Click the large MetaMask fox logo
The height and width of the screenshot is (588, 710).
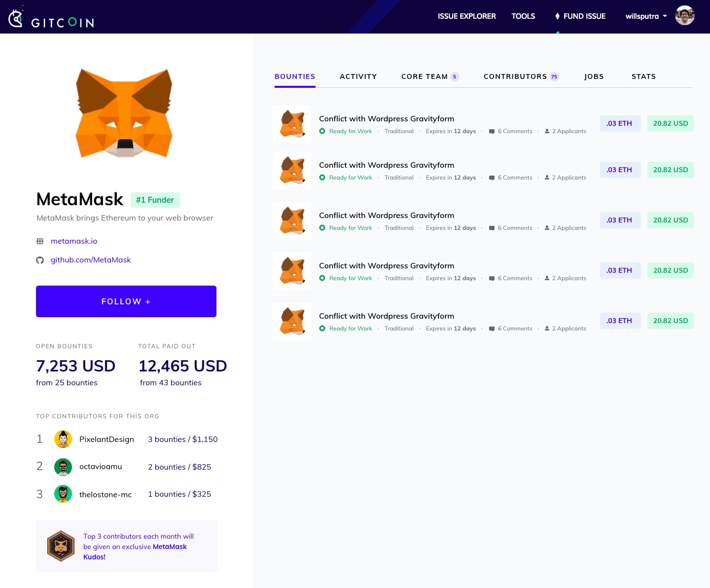pos(124,113)
